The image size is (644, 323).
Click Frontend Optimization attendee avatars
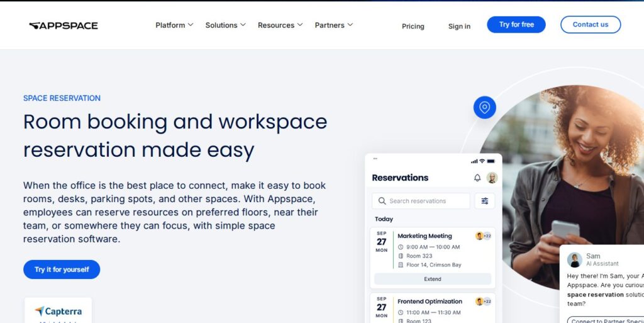[484, 302]
